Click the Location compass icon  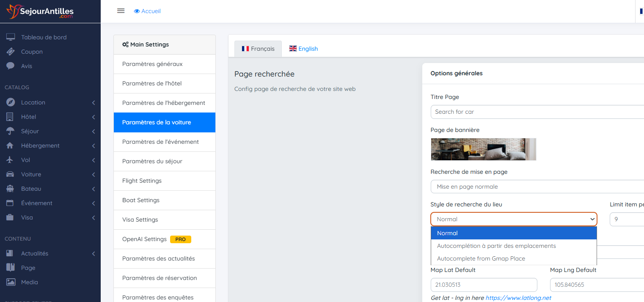pos(11,102)
